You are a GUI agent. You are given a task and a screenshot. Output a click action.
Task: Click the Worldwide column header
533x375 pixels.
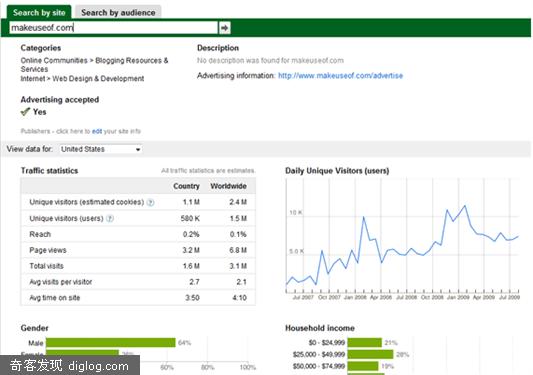[x=228, y=186]
